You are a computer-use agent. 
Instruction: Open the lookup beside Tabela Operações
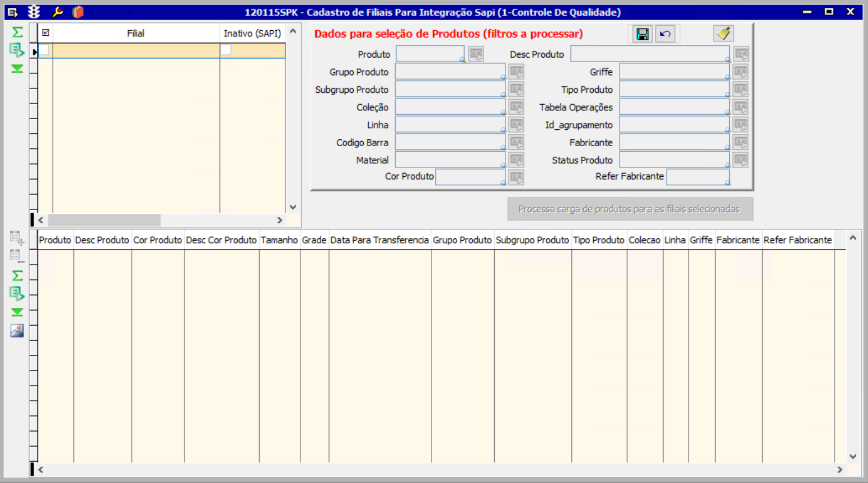pos(741,107)
